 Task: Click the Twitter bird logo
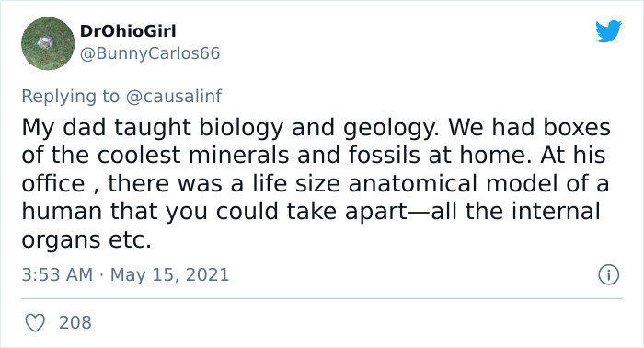(x=608, y=31)
